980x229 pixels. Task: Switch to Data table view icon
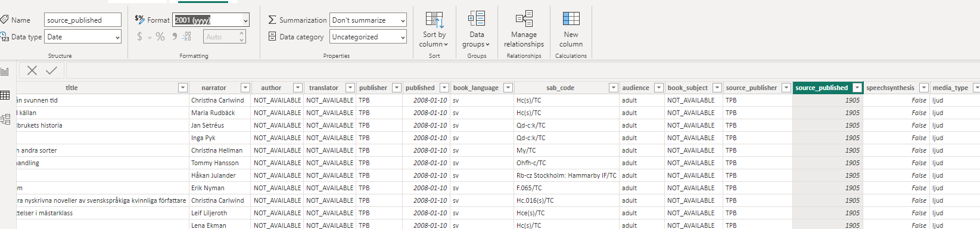point(5,95)
